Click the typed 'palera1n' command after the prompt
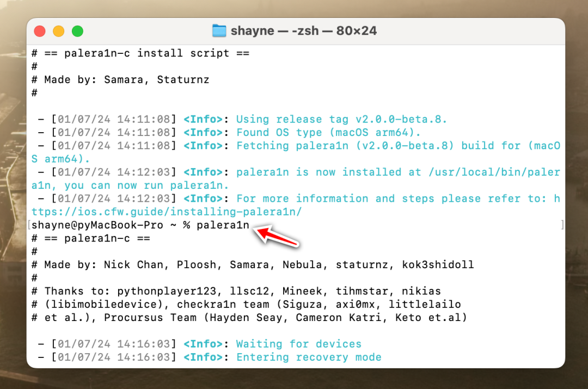Screen dimensions: 588x389 223,225
